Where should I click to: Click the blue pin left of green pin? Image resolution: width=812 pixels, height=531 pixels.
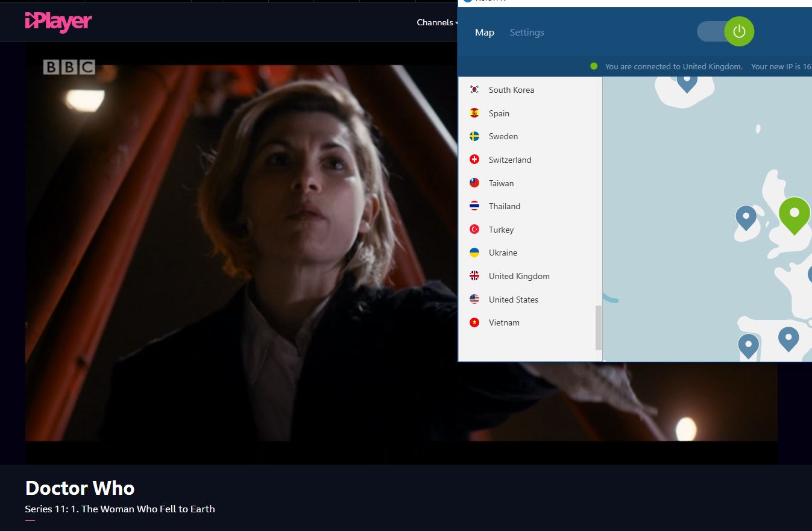click(746, 218)
